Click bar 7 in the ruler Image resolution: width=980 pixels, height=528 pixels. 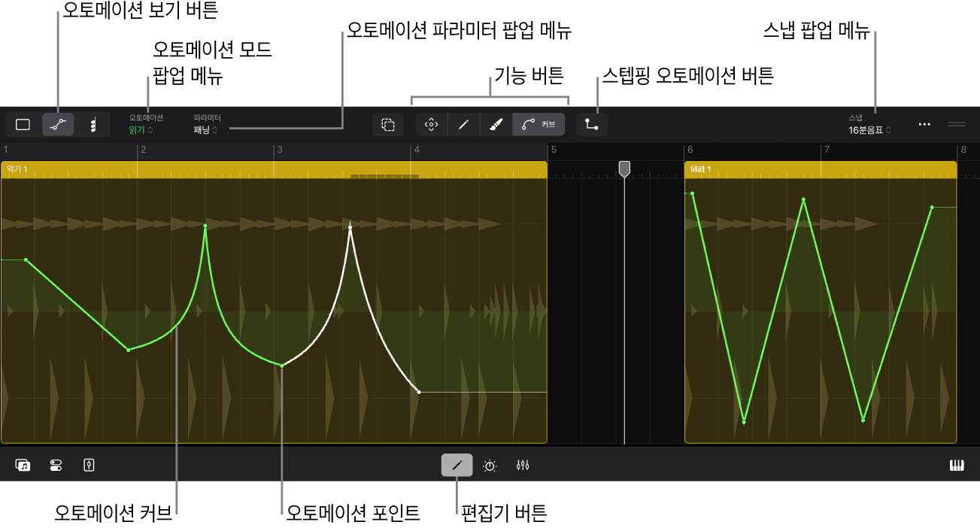pyautogui.click(x=827, y=150)
